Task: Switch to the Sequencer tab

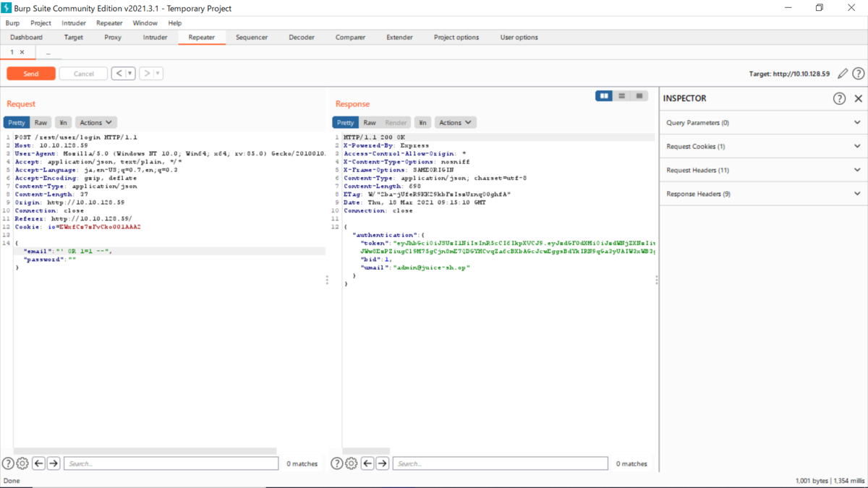Action: (x=252, y=38)
